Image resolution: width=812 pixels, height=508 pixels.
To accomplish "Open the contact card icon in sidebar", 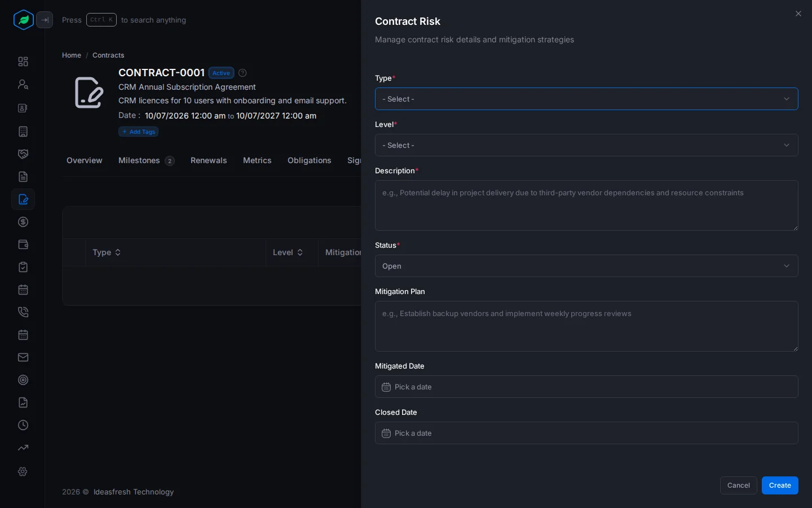I will [23, 108].
